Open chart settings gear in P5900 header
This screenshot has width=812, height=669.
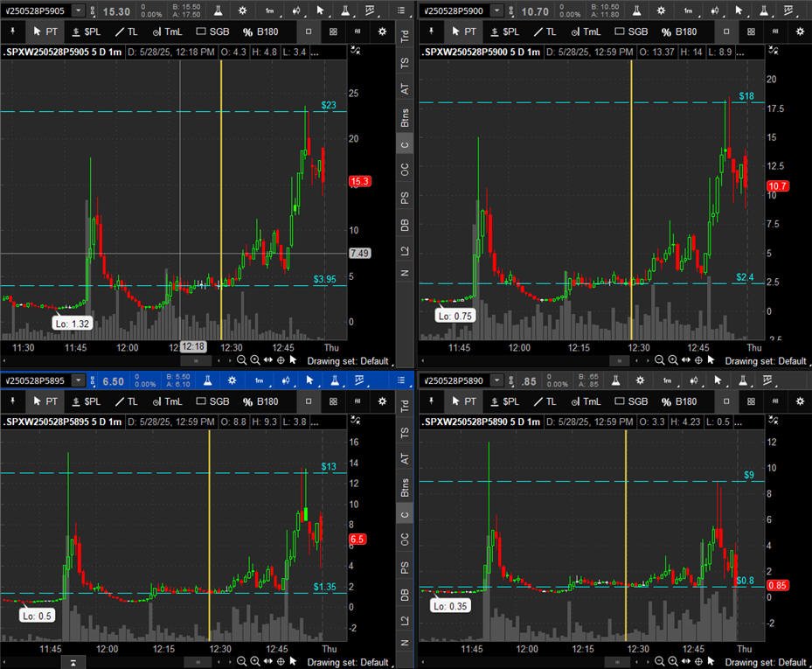(x=661, y=10)
